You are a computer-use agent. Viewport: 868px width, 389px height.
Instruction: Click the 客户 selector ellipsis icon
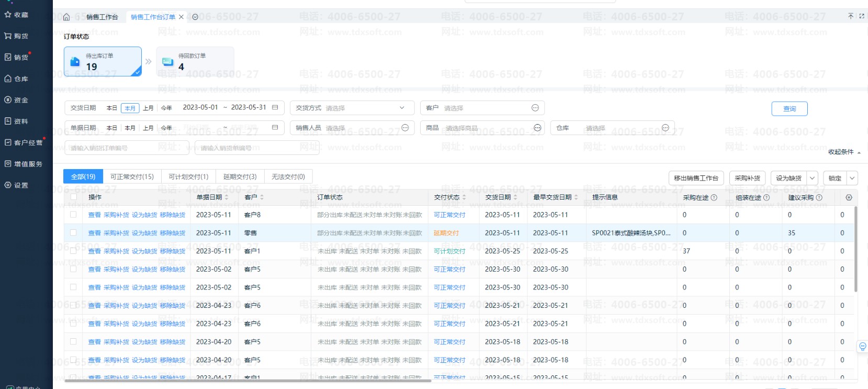pyautogui.click(x=535, y=108)
